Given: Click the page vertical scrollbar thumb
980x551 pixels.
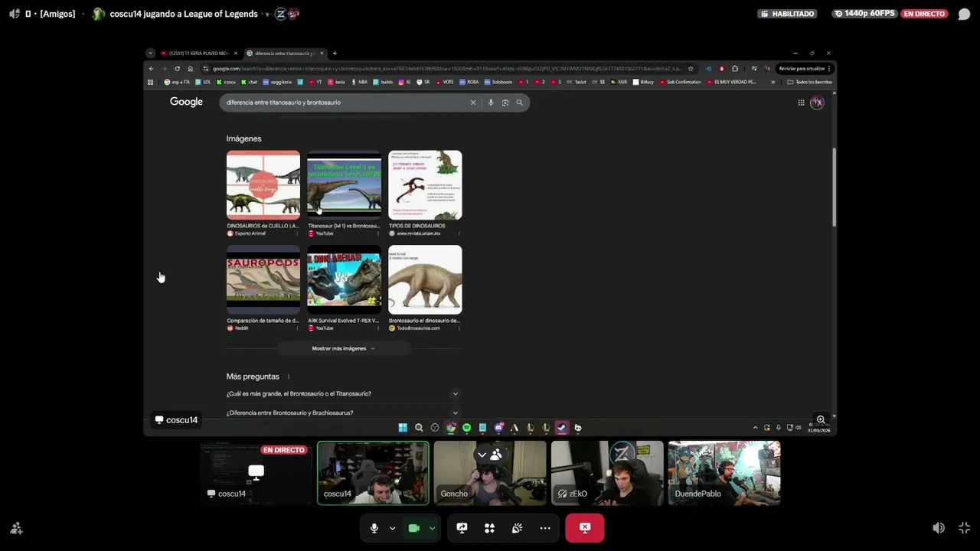Looking at the screenshot, I should pos(834,187).
